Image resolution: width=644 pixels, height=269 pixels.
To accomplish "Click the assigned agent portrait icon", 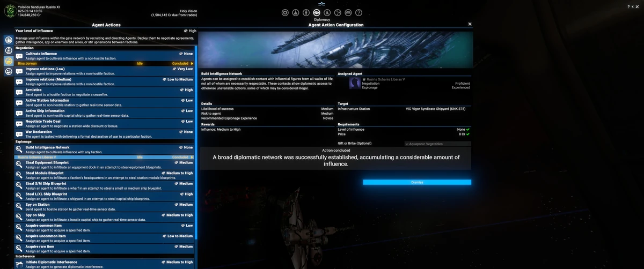I will [x=354, y=83].
